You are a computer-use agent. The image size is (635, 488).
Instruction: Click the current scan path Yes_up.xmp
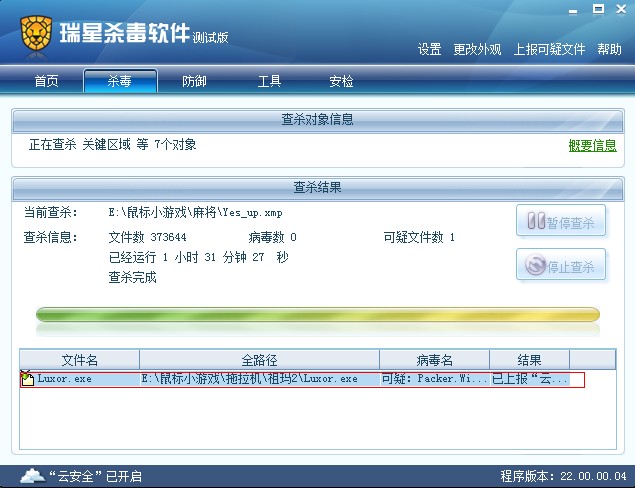[196, 212]
